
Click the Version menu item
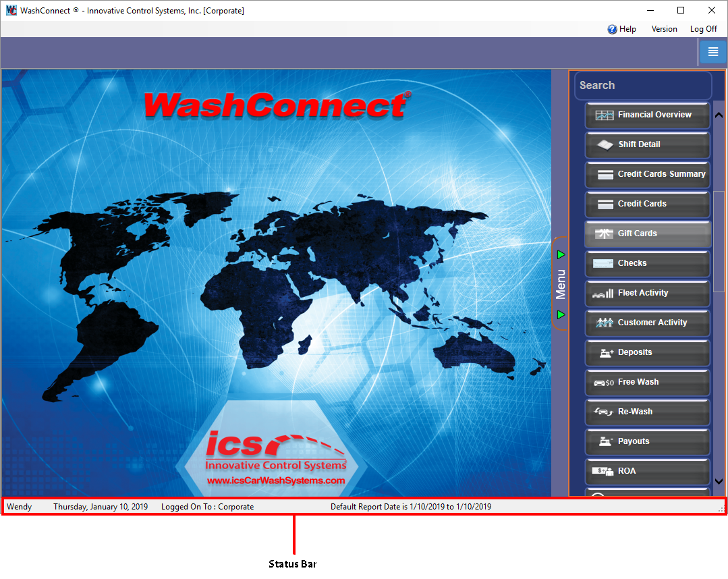pos(664,29)
